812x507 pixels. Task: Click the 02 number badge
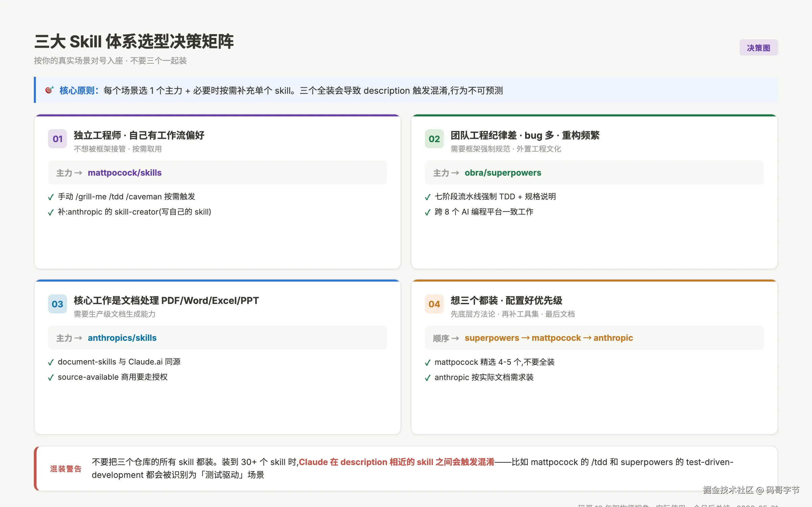434,139
